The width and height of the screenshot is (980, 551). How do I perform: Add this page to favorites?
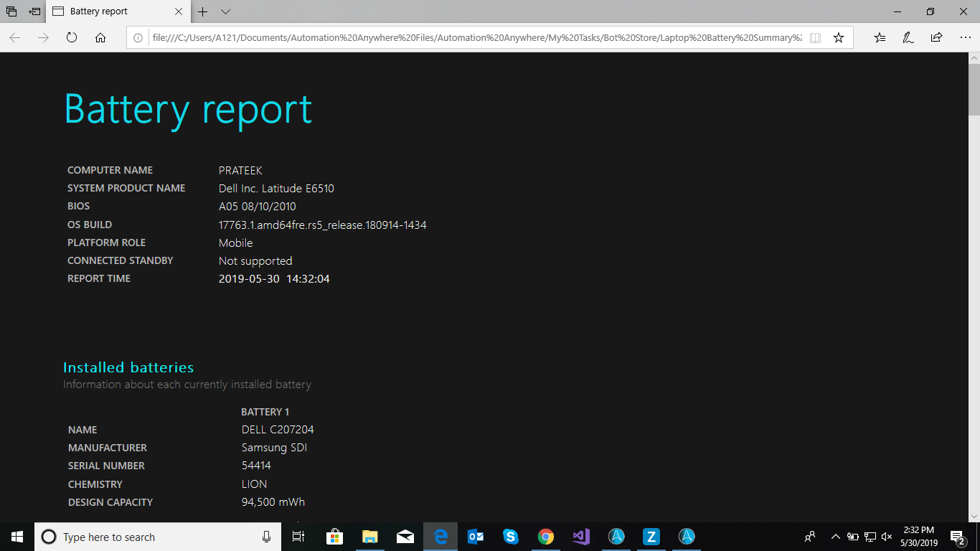(839, 38)
